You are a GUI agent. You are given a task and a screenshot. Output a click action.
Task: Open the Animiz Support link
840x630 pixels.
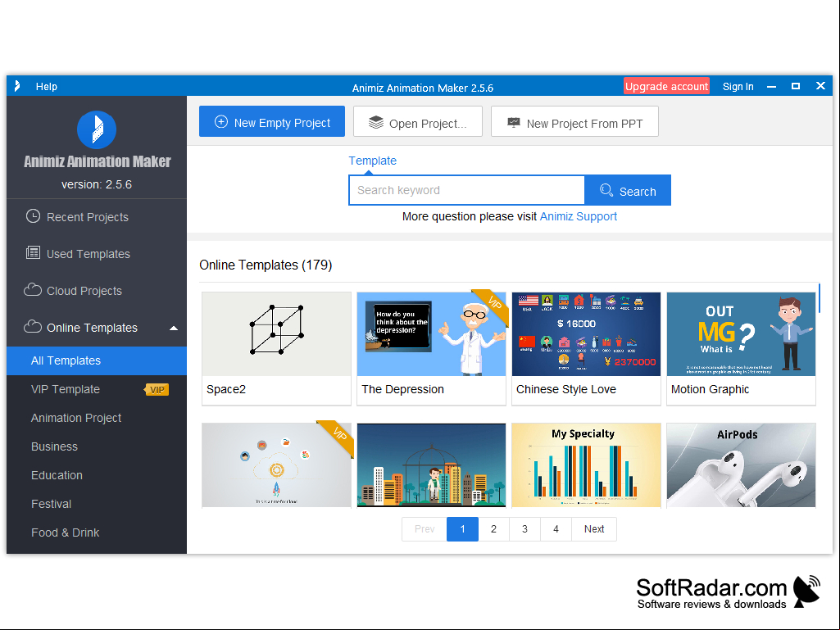(579, 216)
